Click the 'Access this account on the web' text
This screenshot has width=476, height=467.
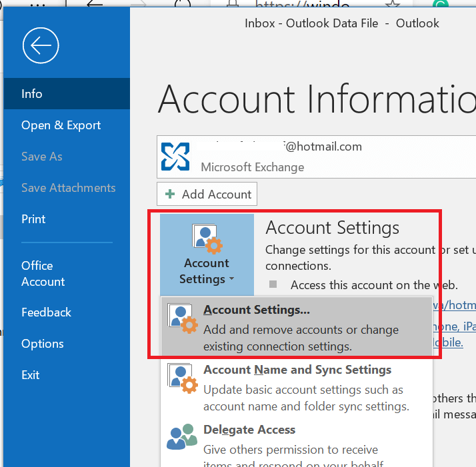tap(374, 285)
